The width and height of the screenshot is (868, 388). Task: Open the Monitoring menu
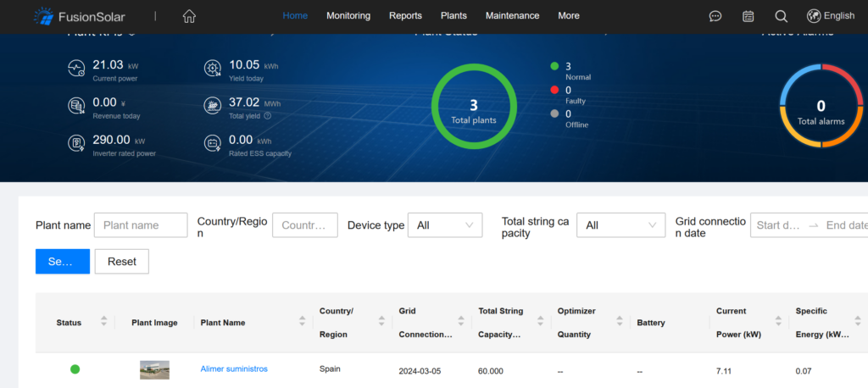click(348, 15)
